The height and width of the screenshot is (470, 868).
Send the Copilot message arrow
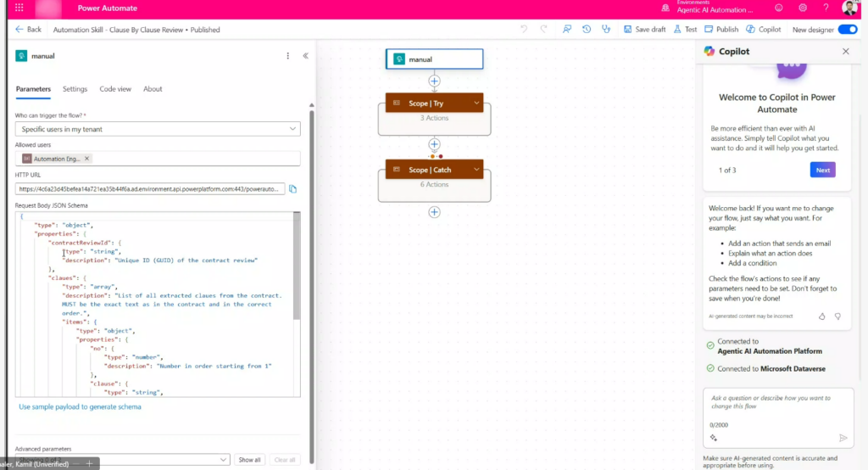click(843, 438)
